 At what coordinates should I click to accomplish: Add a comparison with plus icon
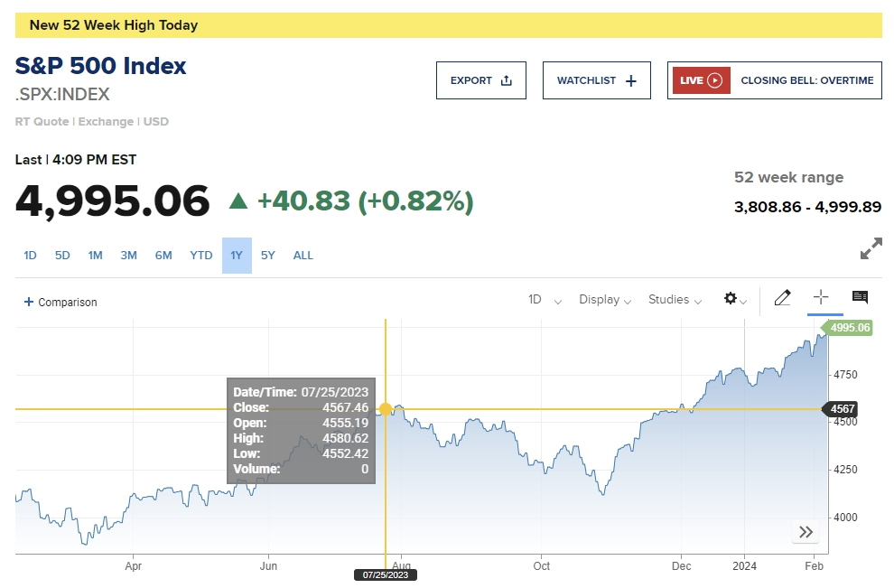[29, 303]
